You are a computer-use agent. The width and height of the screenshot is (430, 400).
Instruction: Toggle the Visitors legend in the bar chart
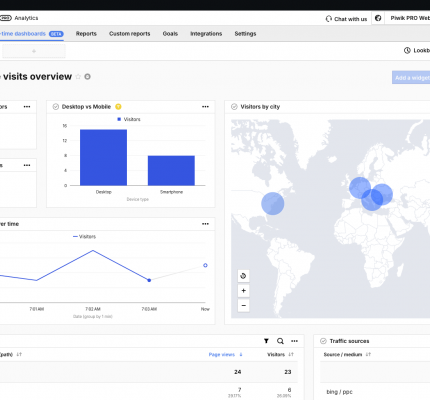(x=129, y=119)
